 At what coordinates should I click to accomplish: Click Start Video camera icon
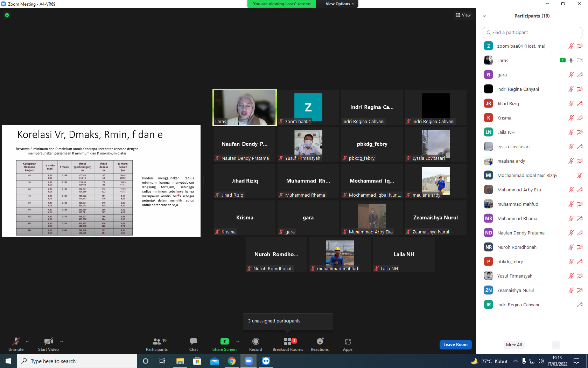coord(48,341)
